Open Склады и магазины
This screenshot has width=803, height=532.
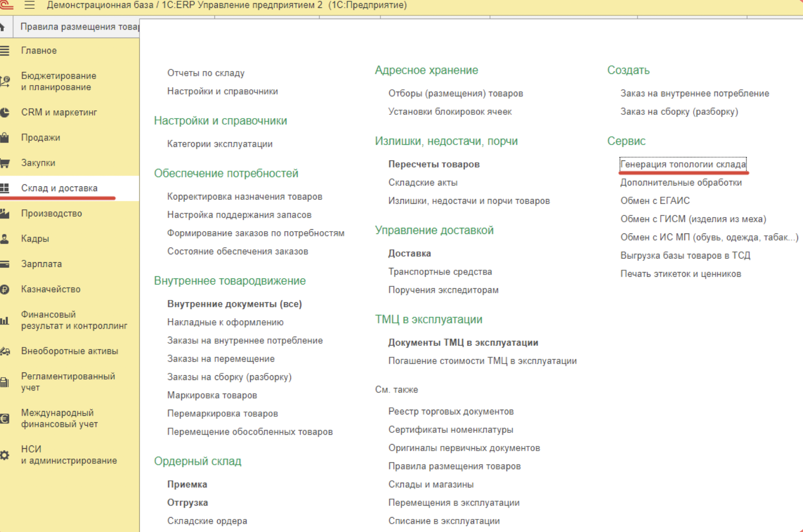[x=431, y=485]
